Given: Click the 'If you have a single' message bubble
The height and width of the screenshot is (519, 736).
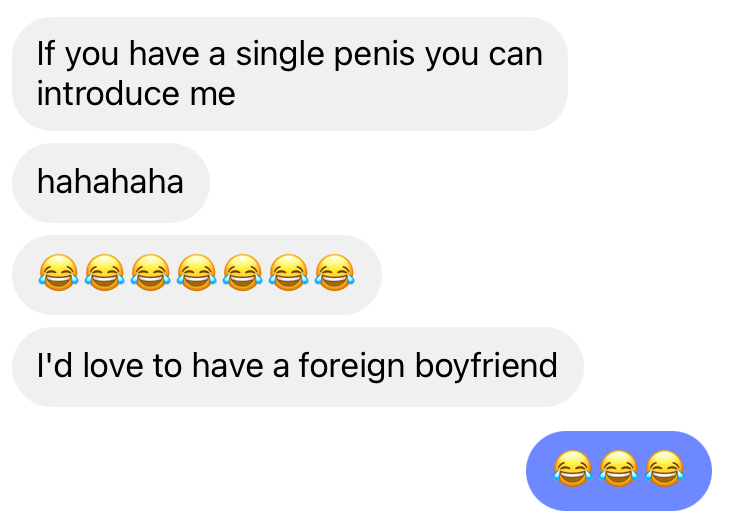Looking at the screenshot, I should click(x=290, y=74).
